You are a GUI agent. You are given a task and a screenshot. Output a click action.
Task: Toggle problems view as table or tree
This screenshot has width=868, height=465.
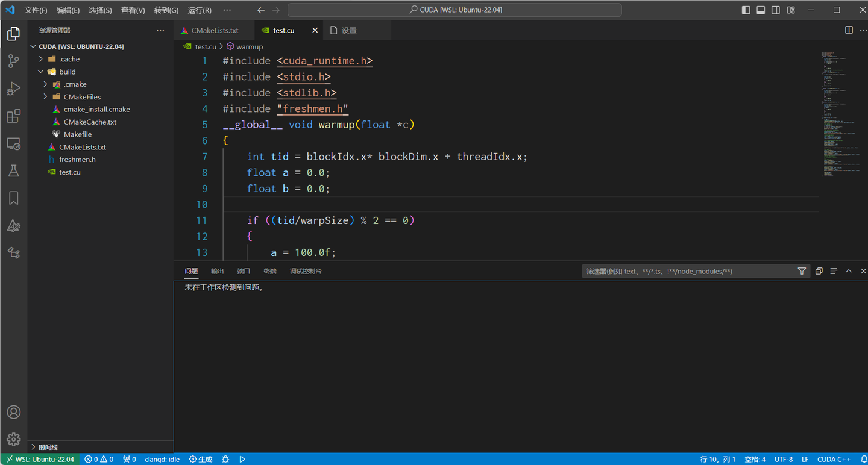834,271
